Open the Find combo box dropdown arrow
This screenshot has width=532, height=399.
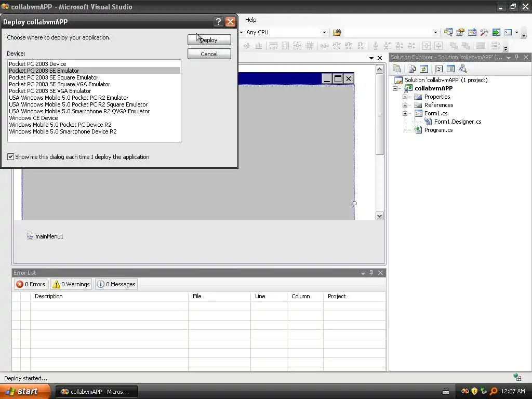point(435,33)
